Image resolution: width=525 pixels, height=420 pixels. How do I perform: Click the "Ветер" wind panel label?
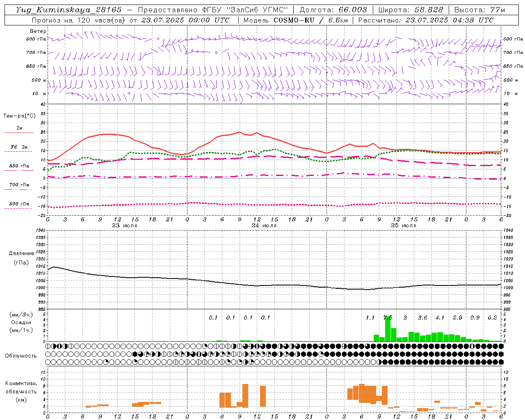tap(38, 31)
